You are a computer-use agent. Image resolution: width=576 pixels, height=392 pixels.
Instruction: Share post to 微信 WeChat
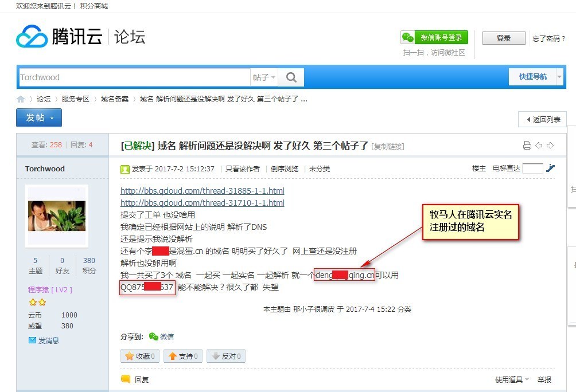tap(161, 336)
